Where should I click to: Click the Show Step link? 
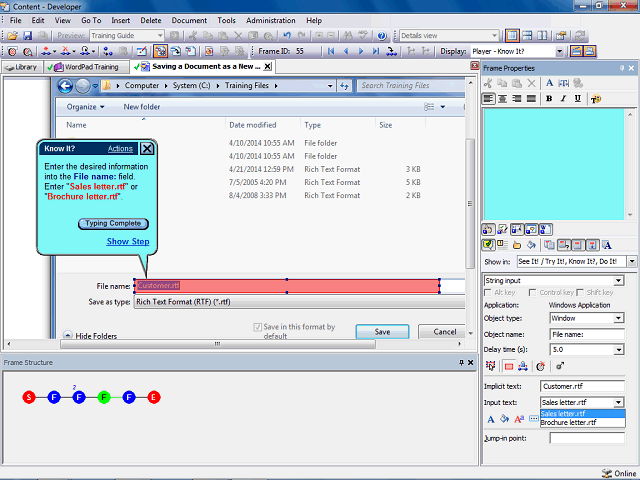(x=128, y=242)
